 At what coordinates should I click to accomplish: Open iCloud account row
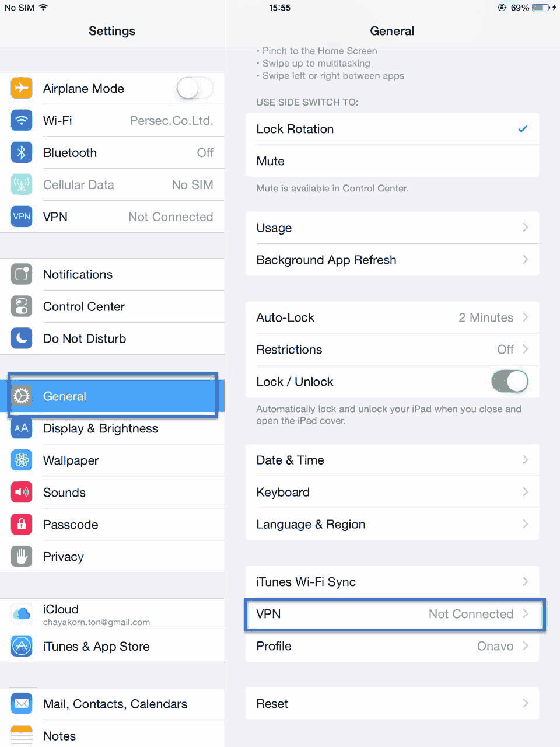click(x=112, y=615)
